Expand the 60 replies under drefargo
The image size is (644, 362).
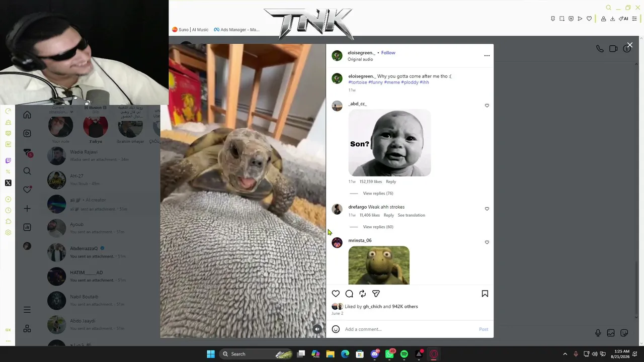(378, 227)
